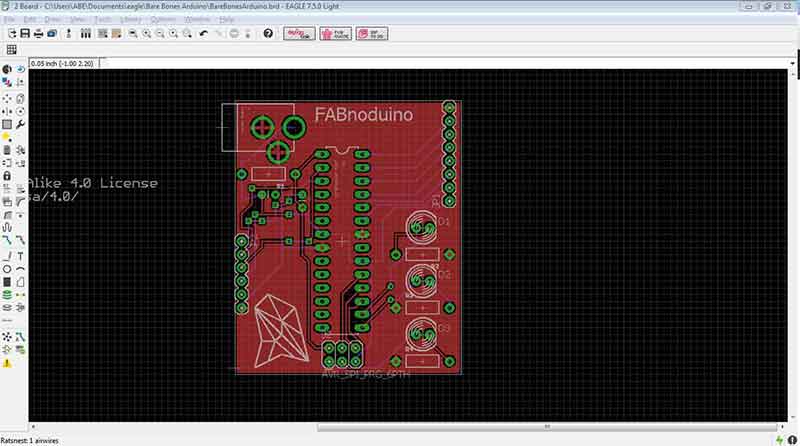Run the DRC design rule check
Screen dimensions: 800x446
click(20, 350)
